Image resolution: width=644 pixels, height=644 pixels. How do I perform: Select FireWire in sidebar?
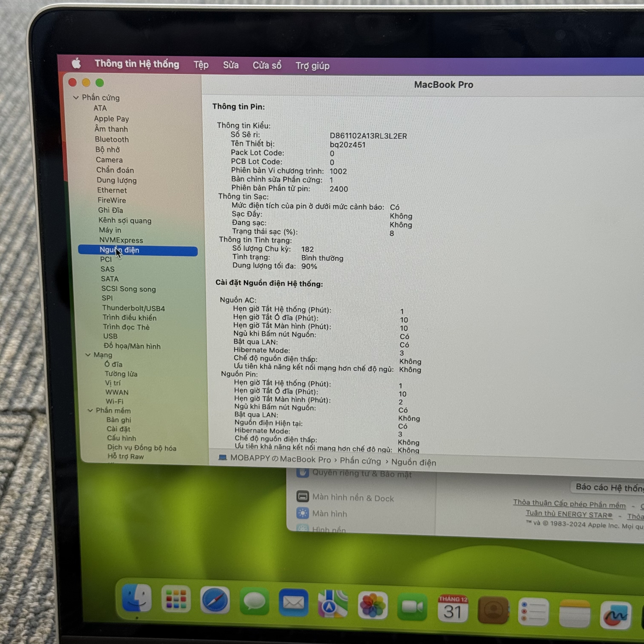(112, 200)
